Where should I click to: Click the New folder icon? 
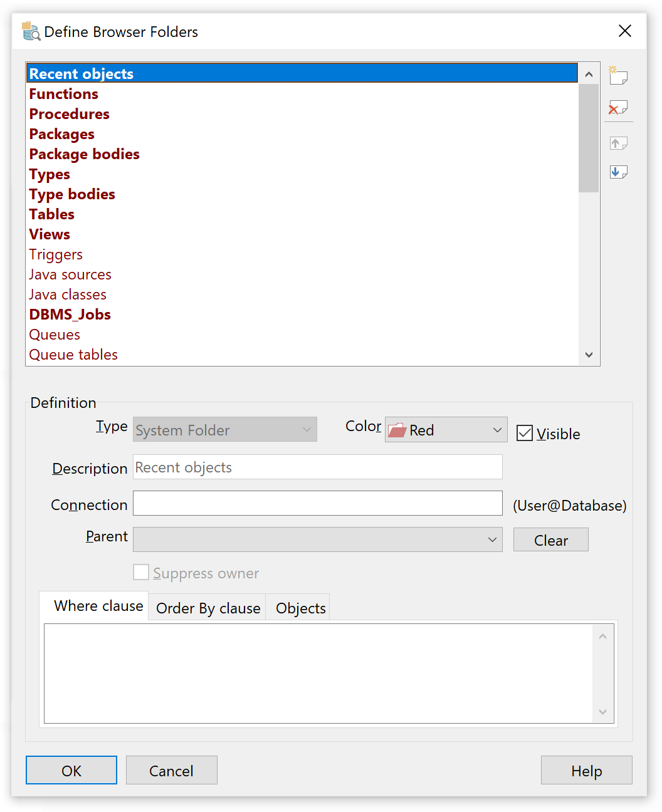point(618,76)
